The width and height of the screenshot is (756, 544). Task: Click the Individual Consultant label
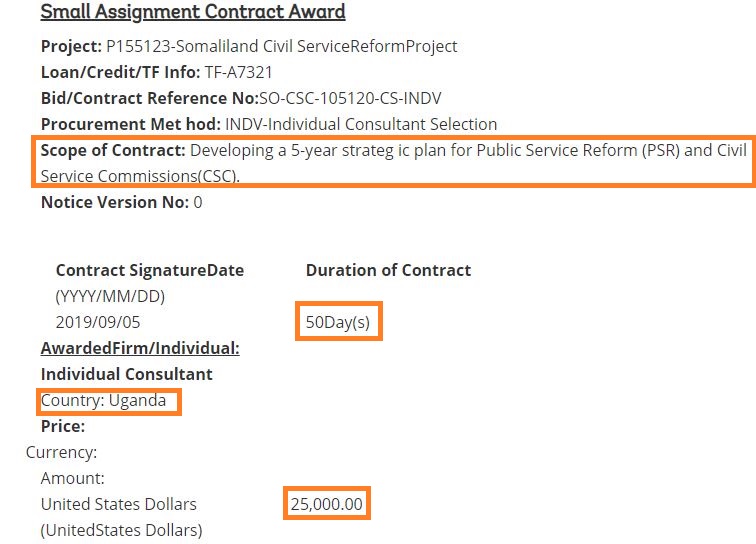(x=127, y=374)
